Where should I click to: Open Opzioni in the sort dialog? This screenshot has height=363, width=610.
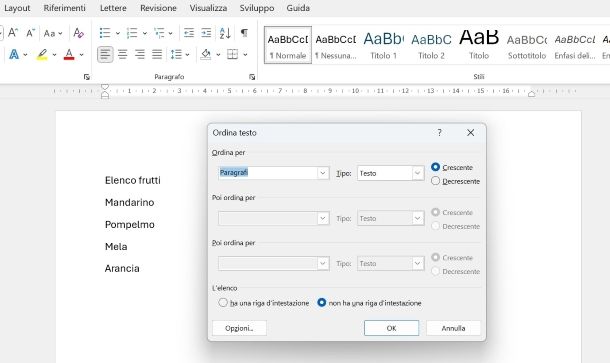239,328
